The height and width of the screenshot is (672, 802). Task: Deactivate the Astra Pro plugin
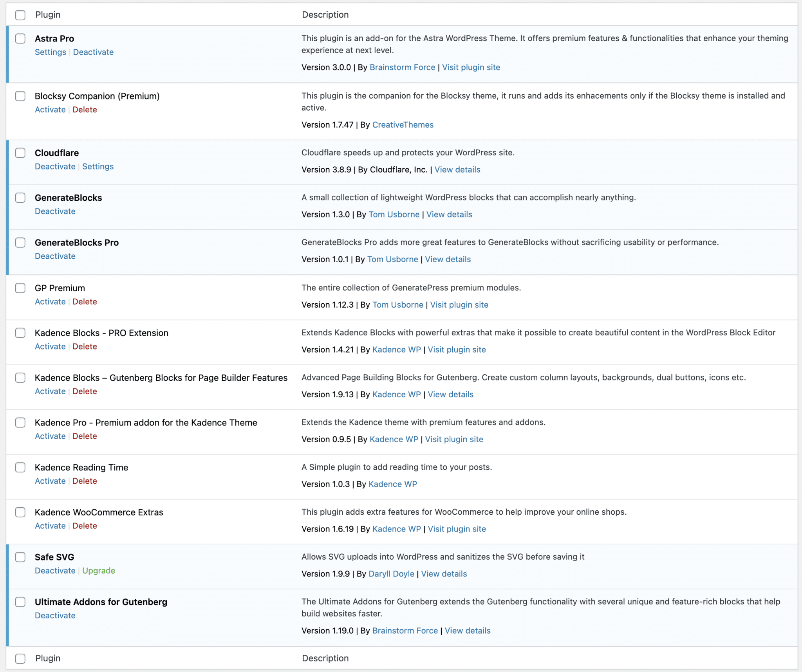point(93,52)
